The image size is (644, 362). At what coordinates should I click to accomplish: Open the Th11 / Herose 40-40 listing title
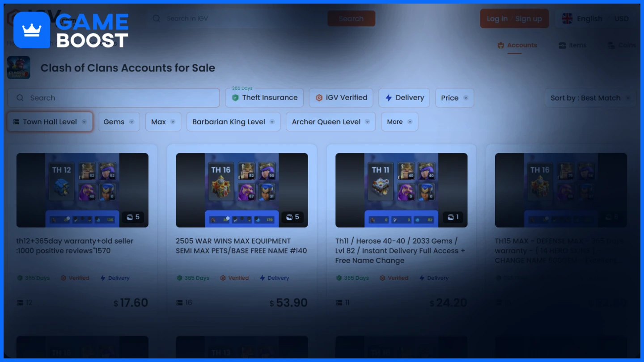click(x=400, y=251)
